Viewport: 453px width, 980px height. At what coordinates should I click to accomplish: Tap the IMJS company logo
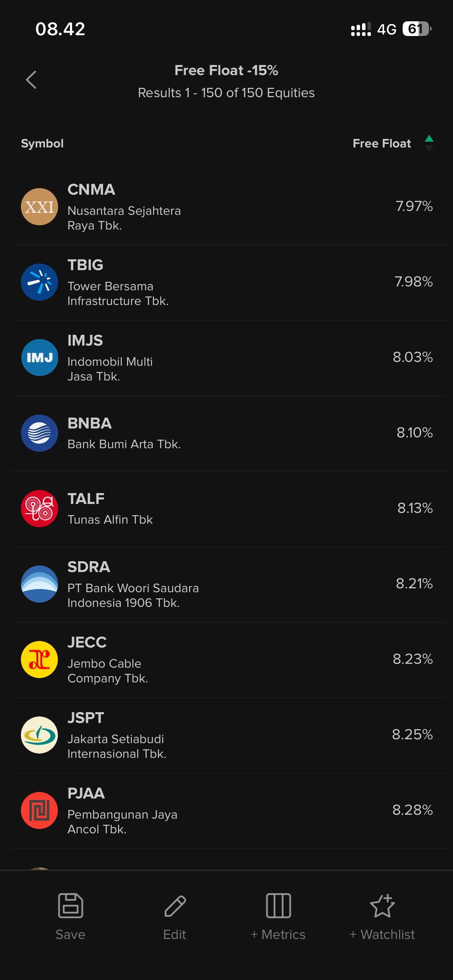pyautogui.click(x=39, y=358)
